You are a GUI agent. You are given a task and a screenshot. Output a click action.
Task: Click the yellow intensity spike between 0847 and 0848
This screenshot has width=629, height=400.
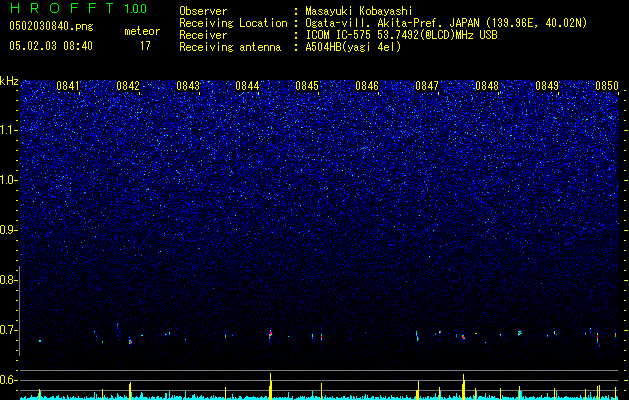[463, 387]
